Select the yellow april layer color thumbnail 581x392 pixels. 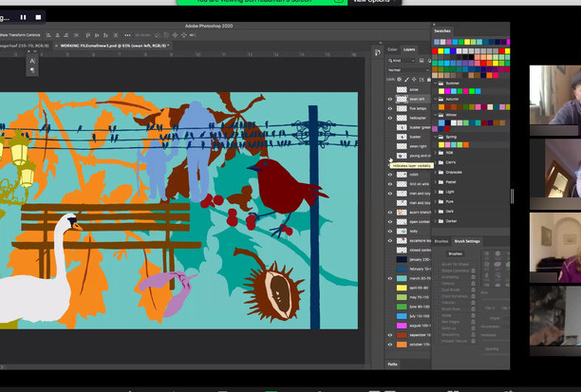pyautogui.click(x=402, y=287)
